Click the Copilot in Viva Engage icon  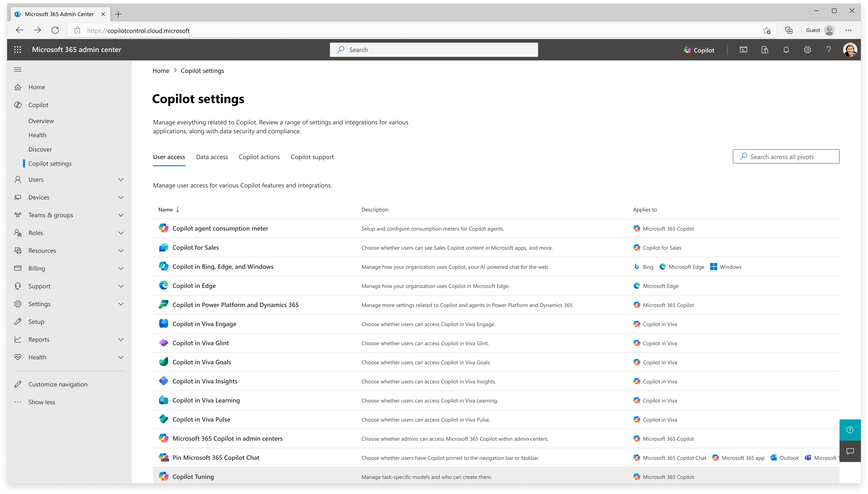[x=163, y=324]
